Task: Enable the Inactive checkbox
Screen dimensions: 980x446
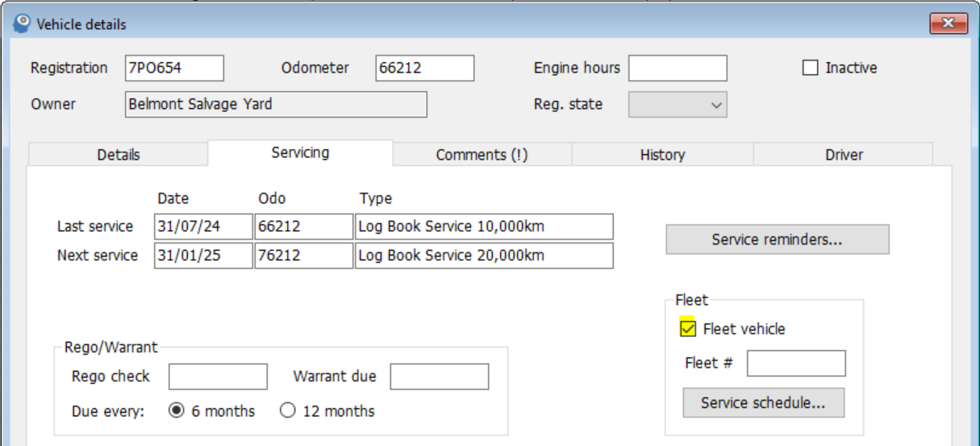Action: click(810, 69)
